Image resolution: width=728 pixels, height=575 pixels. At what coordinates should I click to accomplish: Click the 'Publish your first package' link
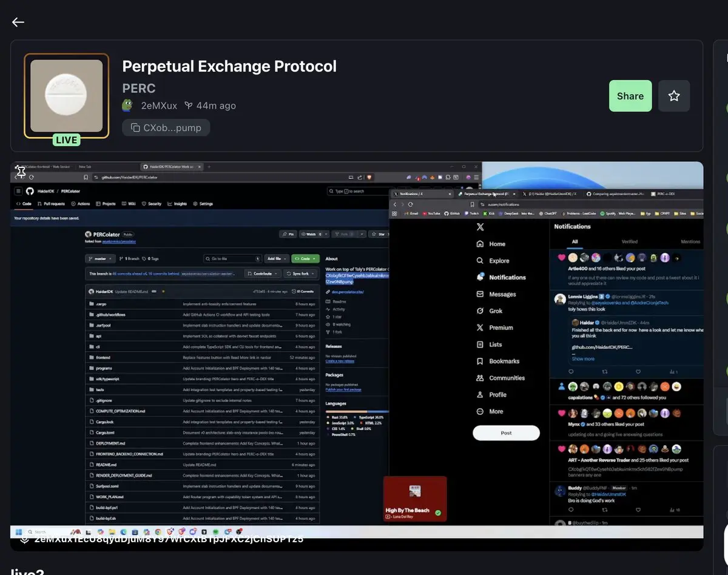344,389
